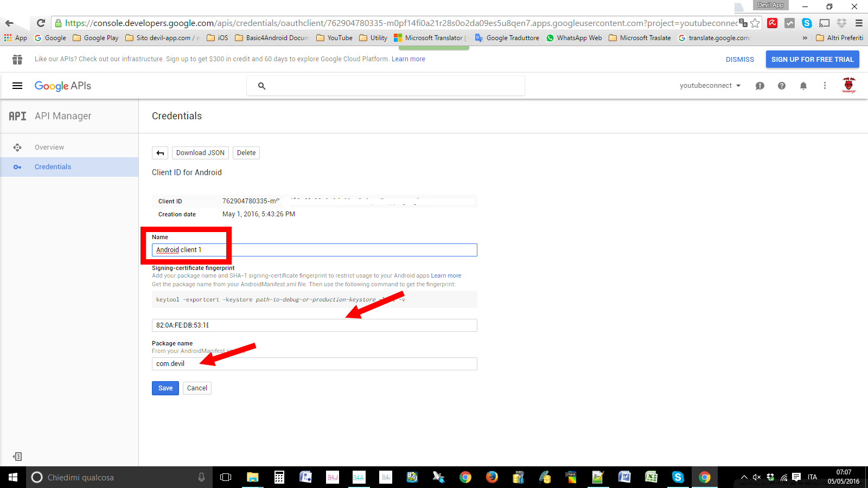Expand the youtubeconnect project dropdown
868x488 pixels.
click(710, 86)
